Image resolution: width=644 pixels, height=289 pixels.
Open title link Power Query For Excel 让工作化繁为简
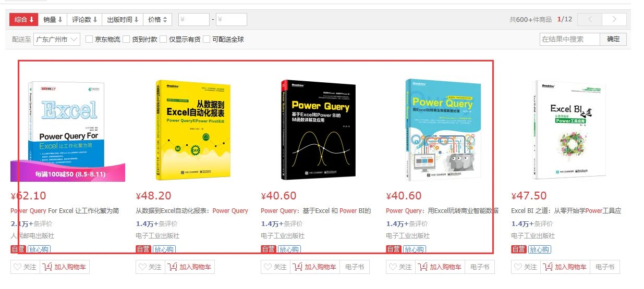click(x=65, y=211)
